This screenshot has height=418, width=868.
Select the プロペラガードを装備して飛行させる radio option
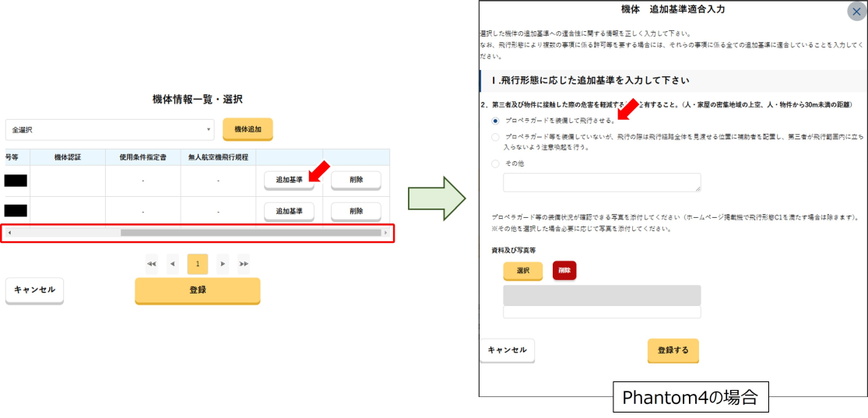[495, 121]
